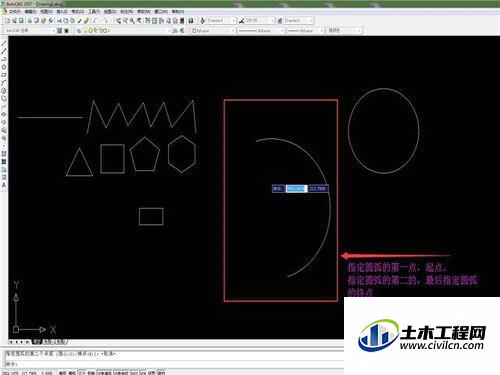The width and height of the screenshot is (500, 375).
Task: Select the Line tool in Draw toolbar
Action: [4, 43]
